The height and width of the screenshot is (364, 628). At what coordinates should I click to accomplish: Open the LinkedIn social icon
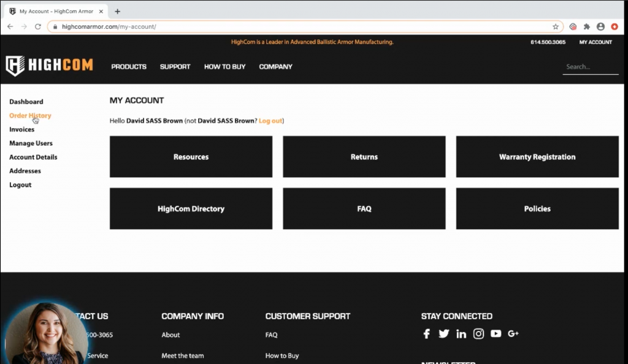click(461, 334)
